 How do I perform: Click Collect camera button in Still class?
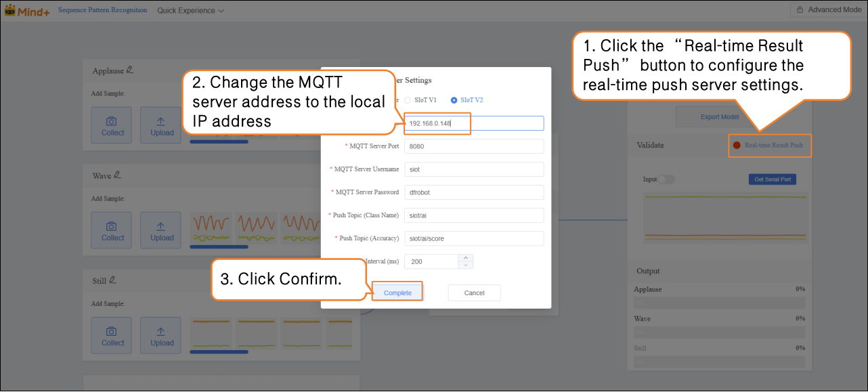[112, 336]
